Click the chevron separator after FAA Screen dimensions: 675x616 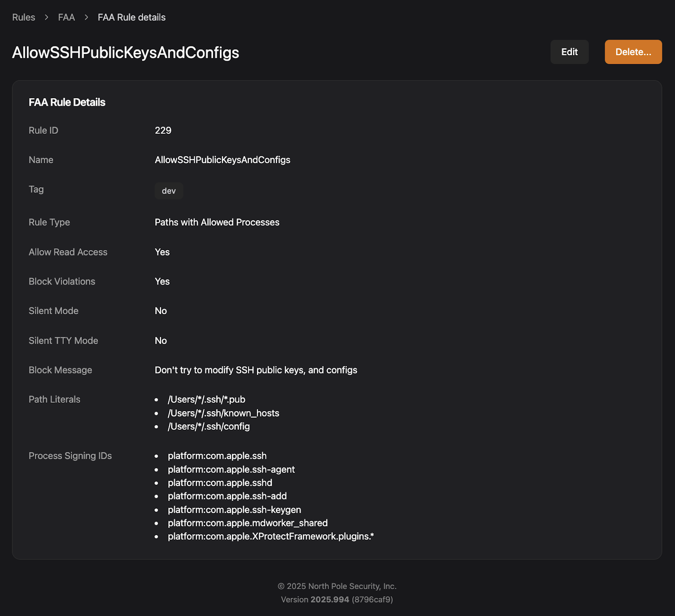[86, 17]
